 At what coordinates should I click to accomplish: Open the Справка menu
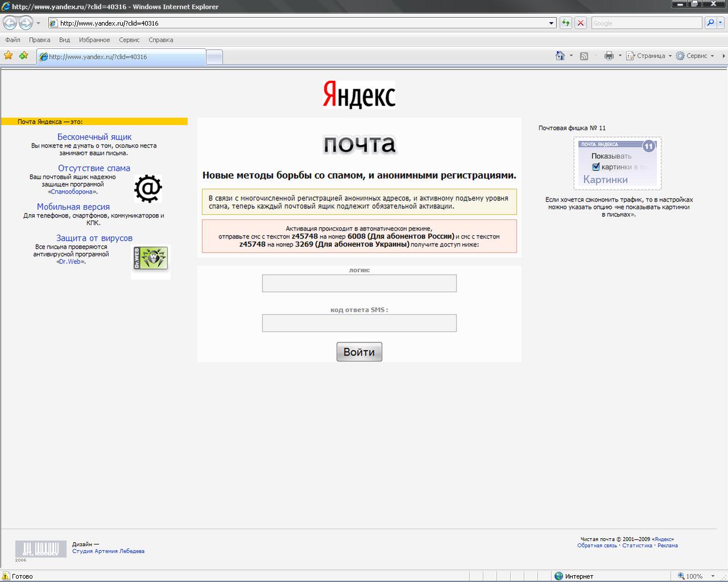coord(161,40)
